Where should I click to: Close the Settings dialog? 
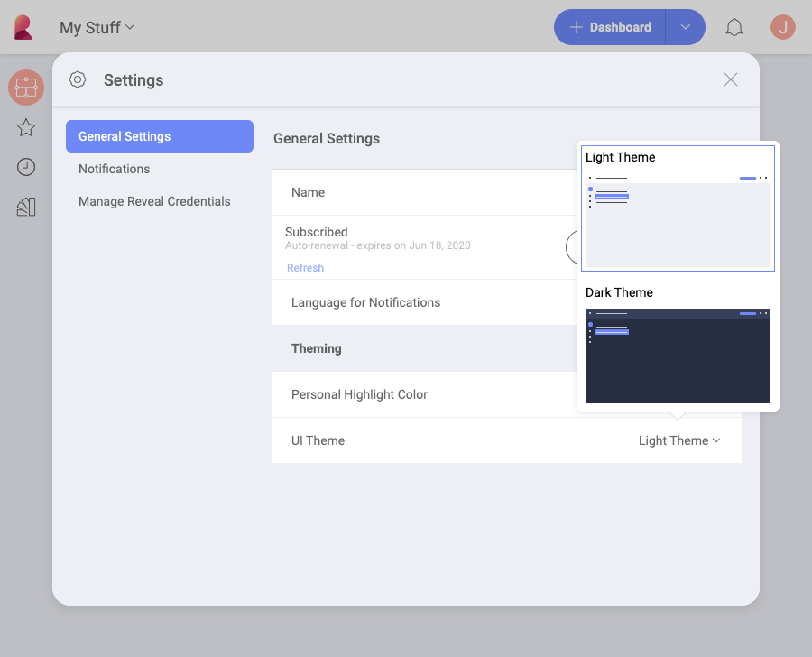pos(731,79)
